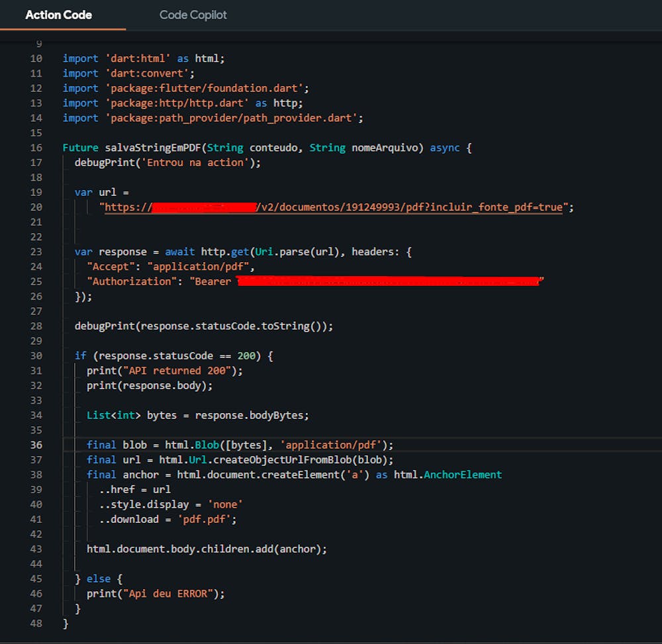Click line number 16 in the gutter

click(36, 148)
